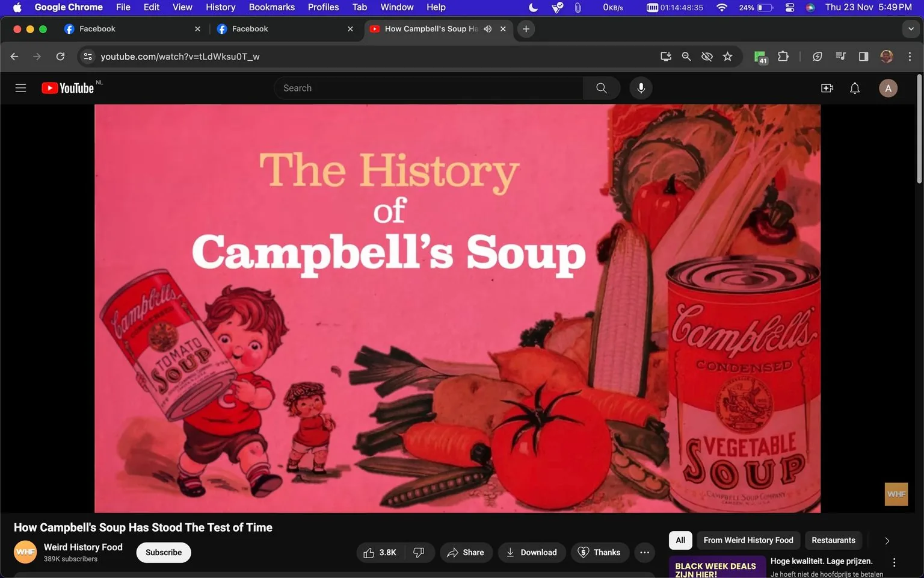
Task: Like the video with thumbs up
Action: pyautogui.click(x=369, y=552)
